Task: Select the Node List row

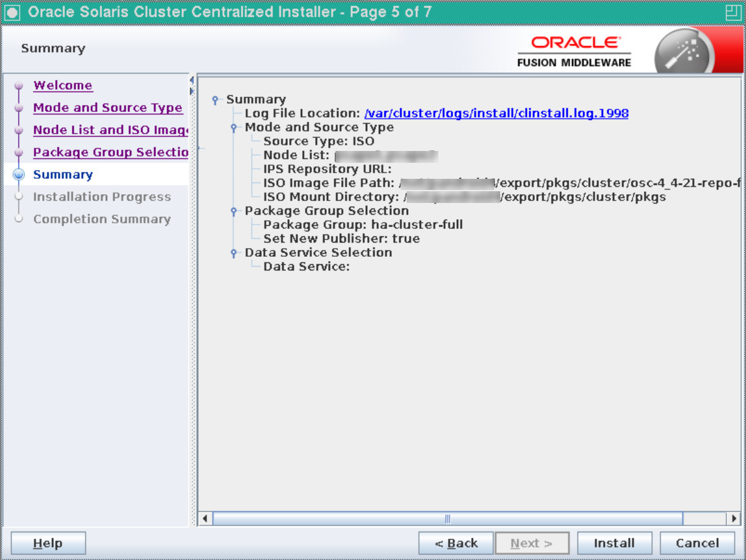Action: 350,155
